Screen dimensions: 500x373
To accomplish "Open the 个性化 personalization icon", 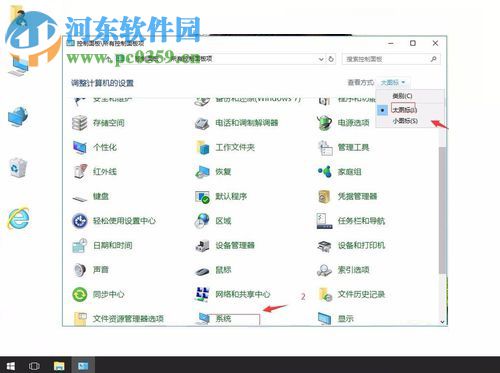I will point(80,147).
